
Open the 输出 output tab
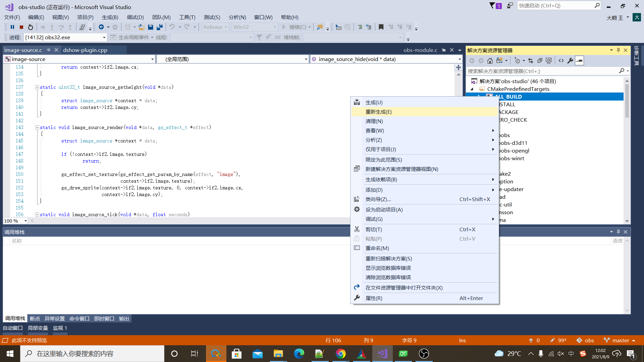click(x=124, y=318)
